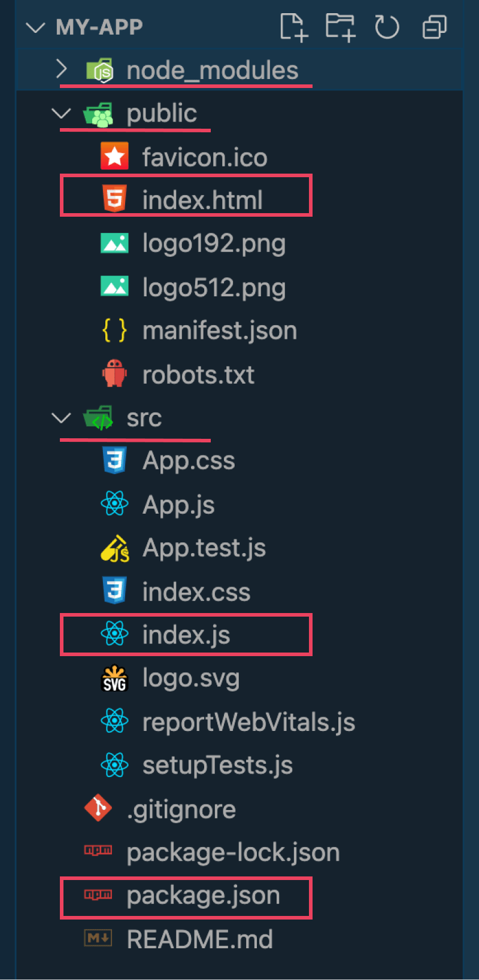Image resolution: width=479 pixels, height=980 pixels.
Task: Click the Markdown icon next to README.md
Action: pos(97,938)
